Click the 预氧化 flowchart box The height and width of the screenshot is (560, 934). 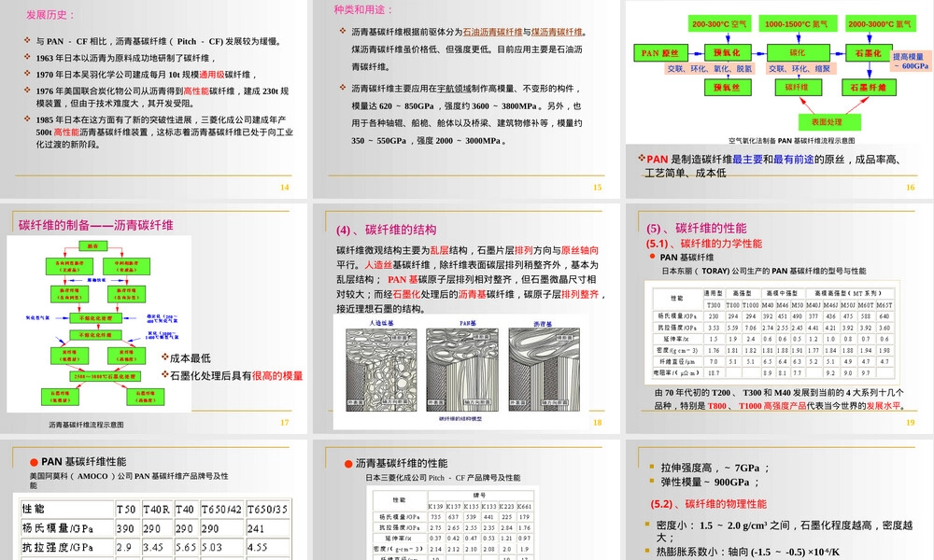(x=728, y=53)
